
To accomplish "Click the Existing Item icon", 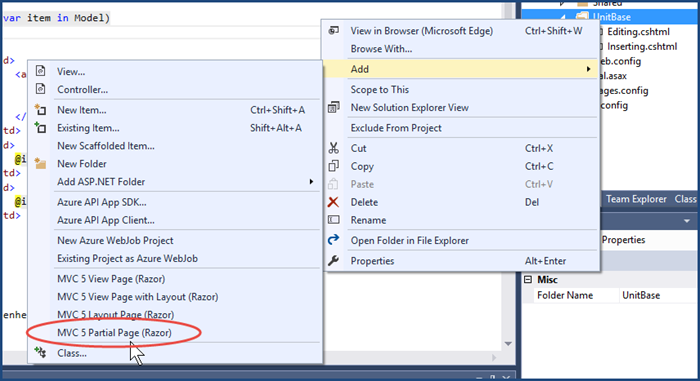I will click(x=41, y=127).
